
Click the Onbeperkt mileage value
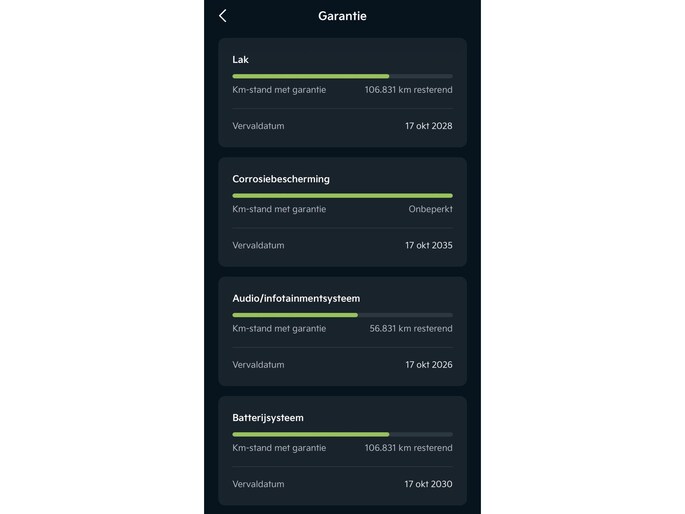click(430, 209)
